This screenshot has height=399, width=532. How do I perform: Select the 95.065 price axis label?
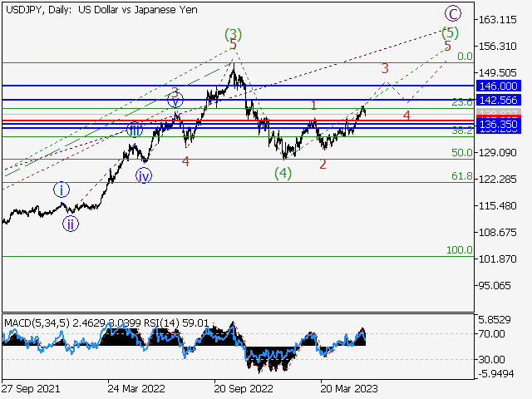pos(495,286)
